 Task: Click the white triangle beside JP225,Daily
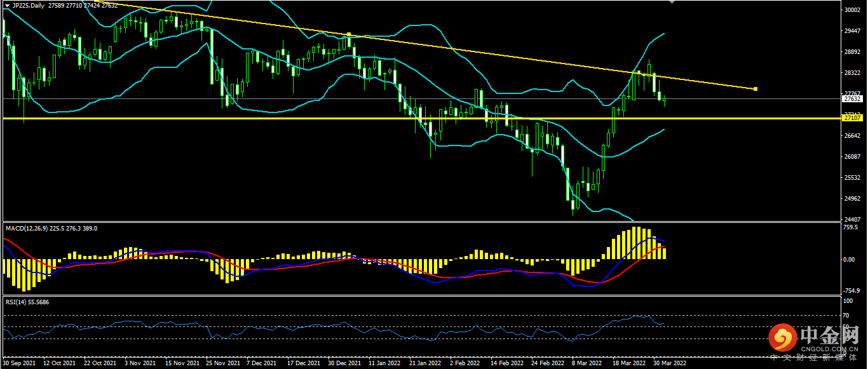tap(7, 5)
